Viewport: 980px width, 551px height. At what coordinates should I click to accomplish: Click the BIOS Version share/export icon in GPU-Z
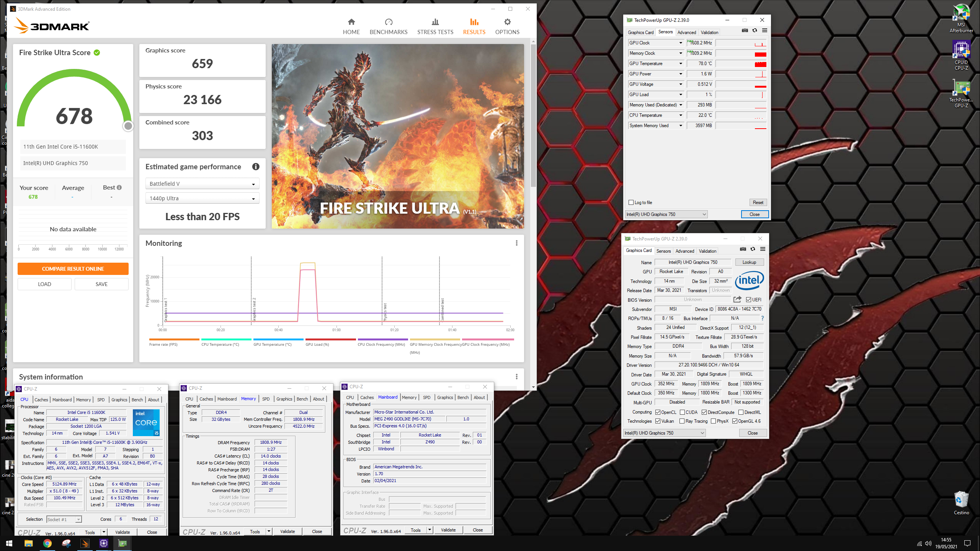pyautogui.click(x=737, y=299)
